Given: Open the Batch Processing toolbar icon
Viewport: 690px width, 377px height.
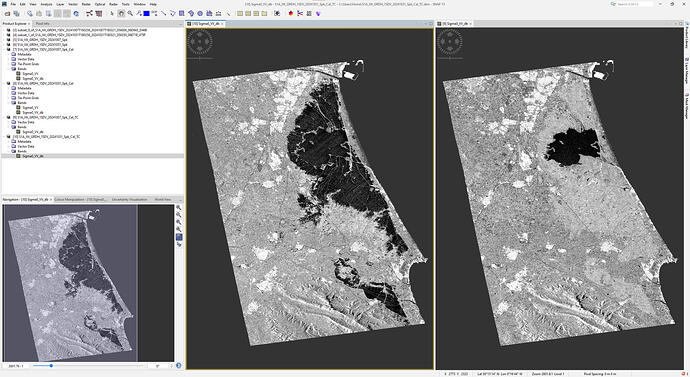Looking at the screenshot, I should (x=99, y=14).
